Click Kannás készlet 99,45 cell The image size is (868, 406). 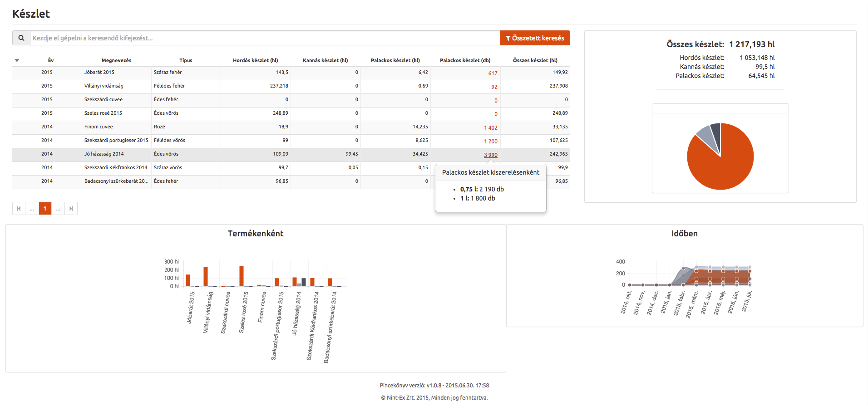tap(351, 154)
